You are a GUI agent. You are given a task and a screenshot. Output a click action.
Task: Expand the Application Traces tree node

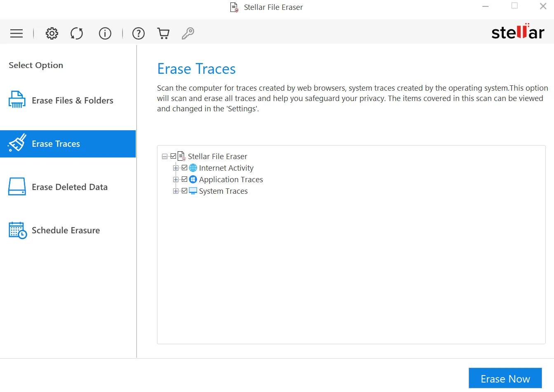176,179
